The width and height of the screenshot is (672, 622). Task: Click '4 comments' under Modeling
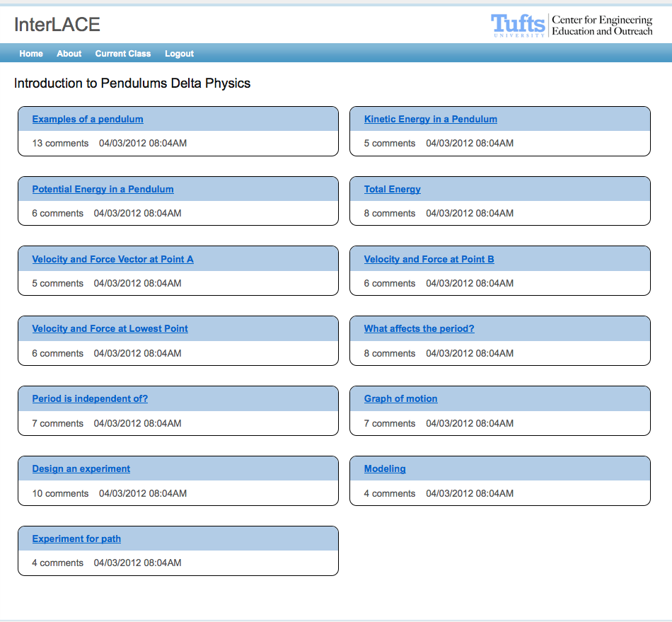390,493
